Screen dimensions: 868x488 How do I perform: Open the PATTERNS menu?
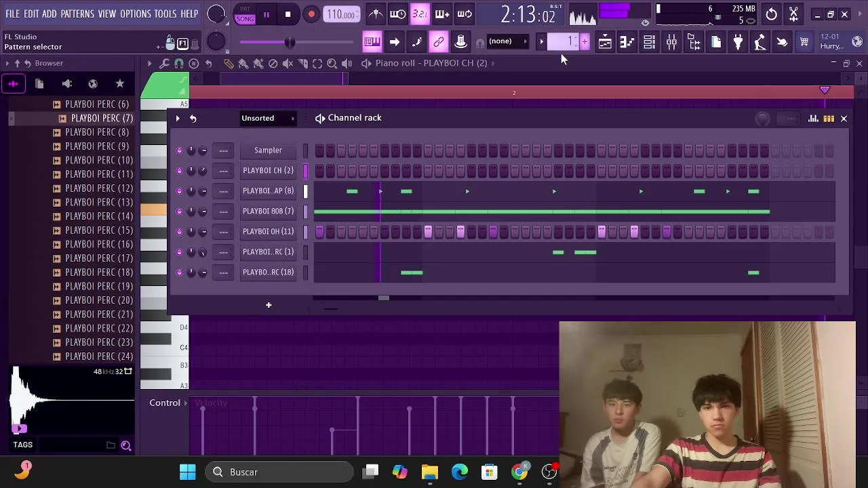tap(77, 14)
